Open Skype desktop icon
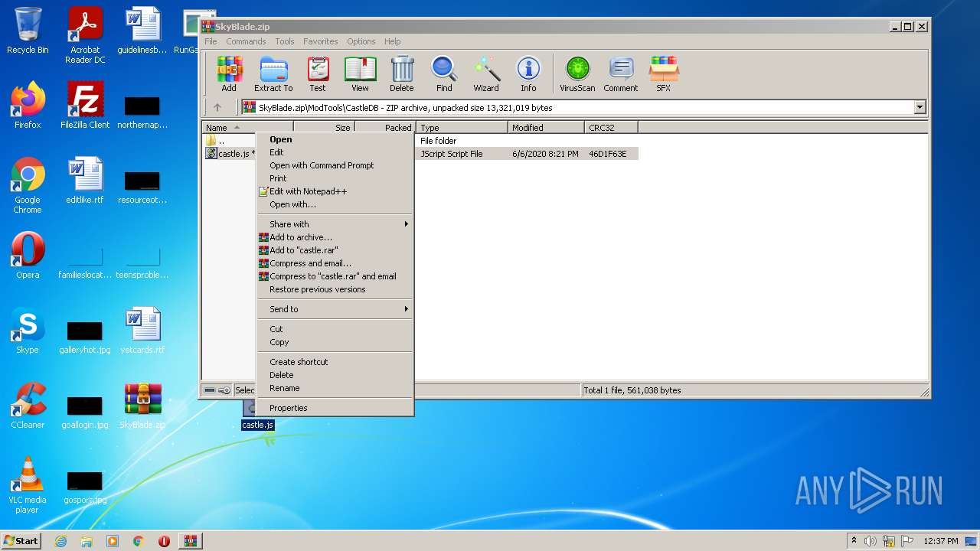 [28, 331]
